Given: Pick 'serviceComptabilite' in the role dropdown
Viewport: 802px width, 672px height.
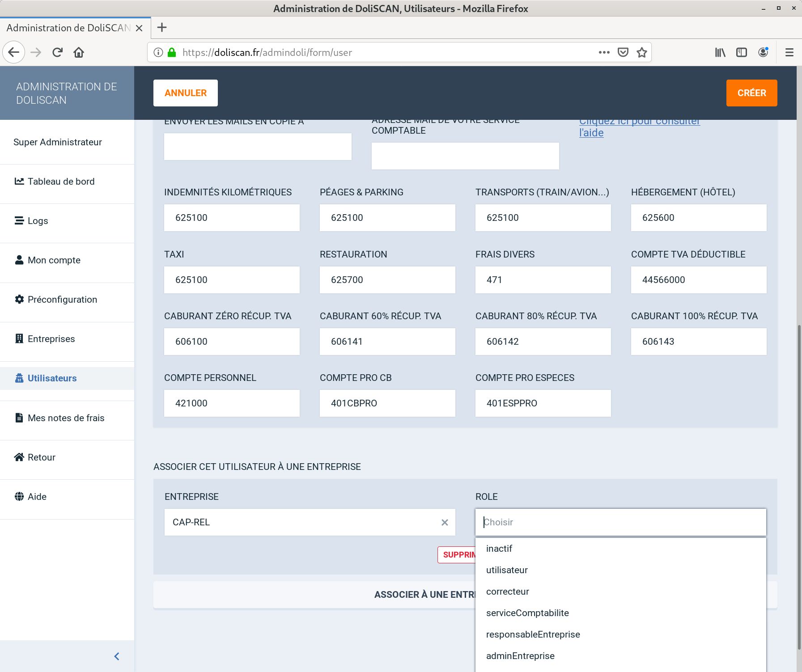Looking at the screenshot, I should point(527,613).
